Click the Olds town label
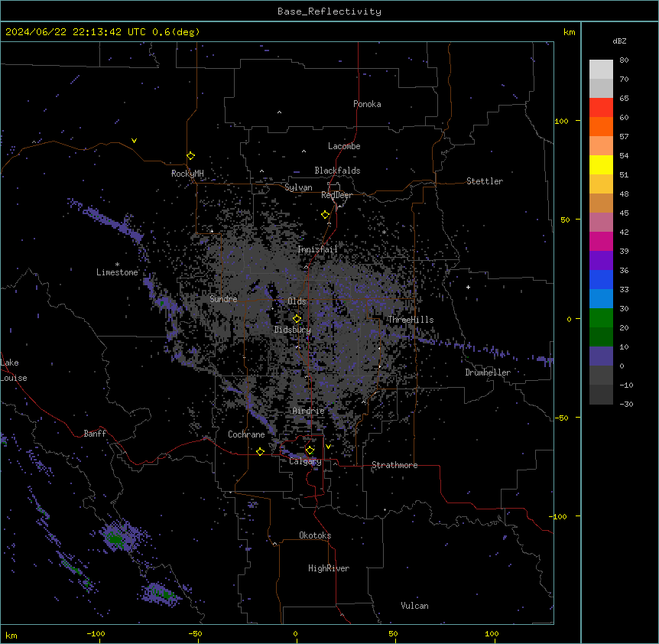659x644 pixels. pos(297,301)
